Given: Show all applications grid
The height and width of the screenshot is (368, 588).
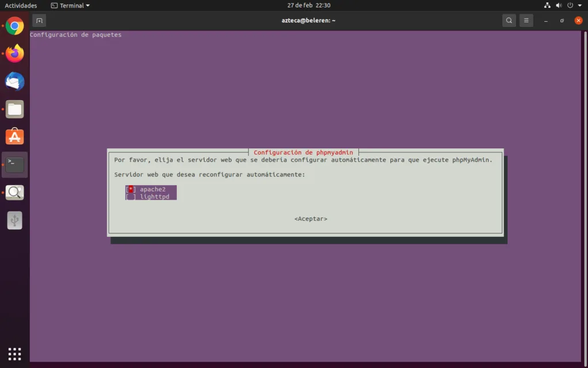Looking at the screenshot, I should (14, 354).
